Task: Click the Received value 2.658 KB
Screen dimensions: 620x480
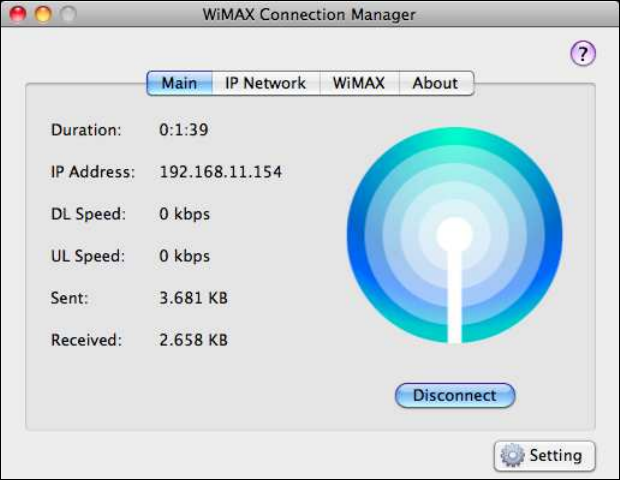Action: pos(193,340)
